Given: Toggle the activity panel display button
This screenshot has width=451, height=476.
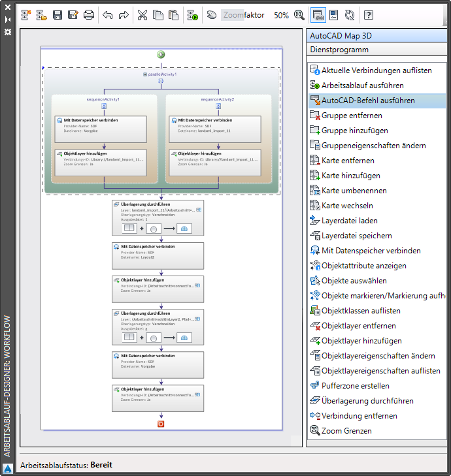Looking at the screenshot, I should (318, 15).
